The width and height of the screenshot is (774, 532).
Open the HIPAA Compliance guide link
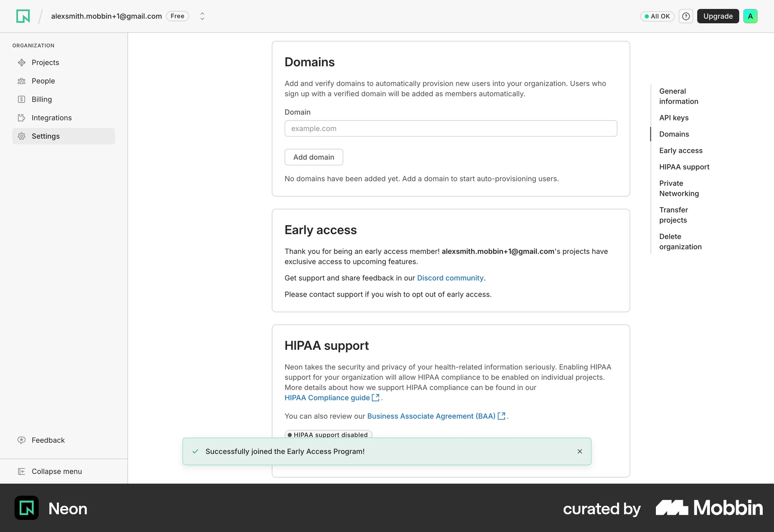pyautogui.click(x=327, y=398)
